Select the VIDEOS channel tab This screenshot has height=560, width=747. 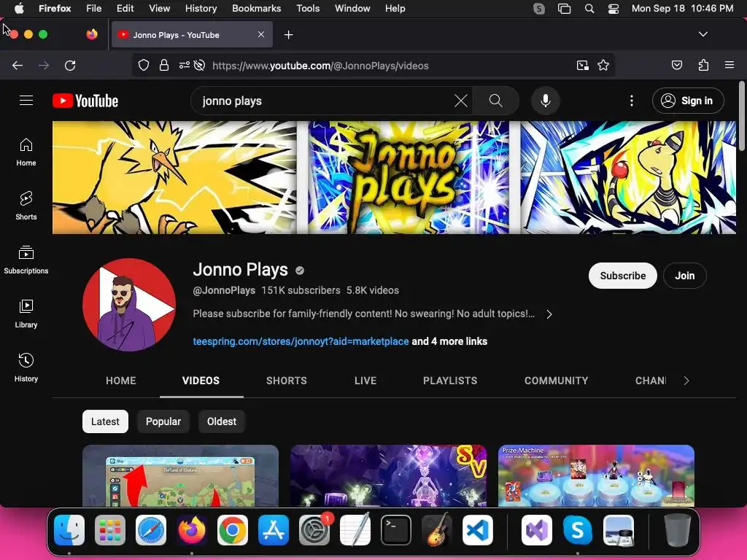[201, 381]
